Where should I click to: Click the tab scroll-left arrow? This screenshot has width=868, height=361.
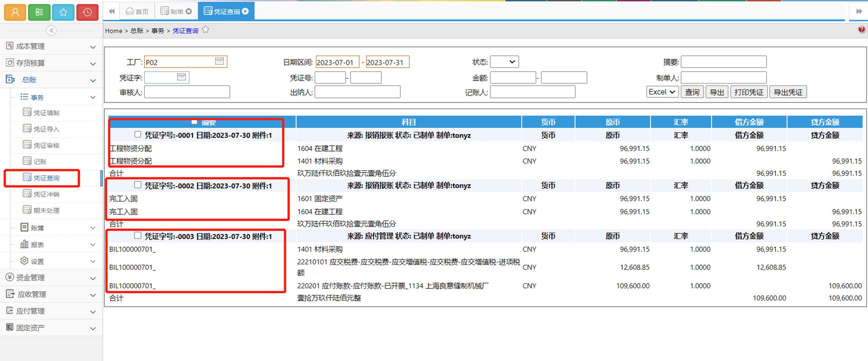(x=112, y=12)
